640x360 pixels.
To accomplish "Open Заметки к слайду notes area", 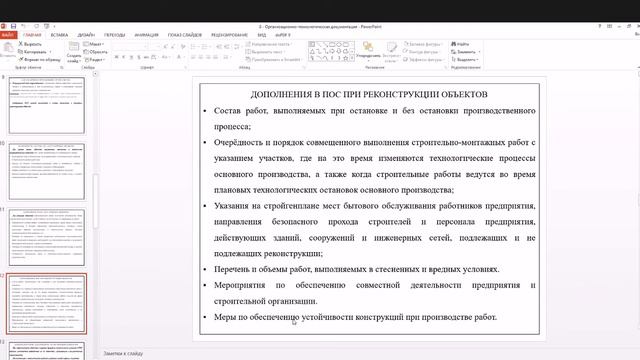I will pyautogui.click(x=123, y=353).
